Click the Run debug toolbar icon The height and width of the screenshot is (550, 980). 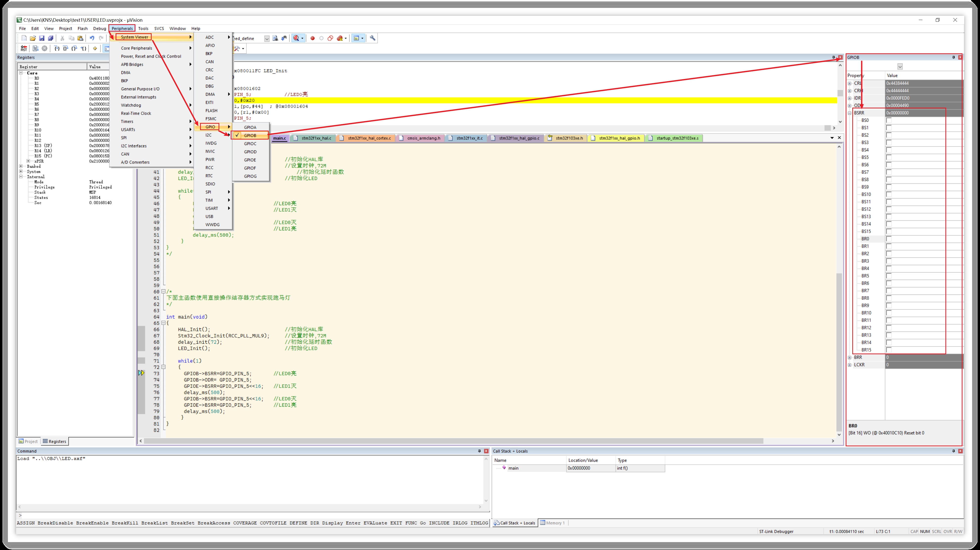(35, 48)
